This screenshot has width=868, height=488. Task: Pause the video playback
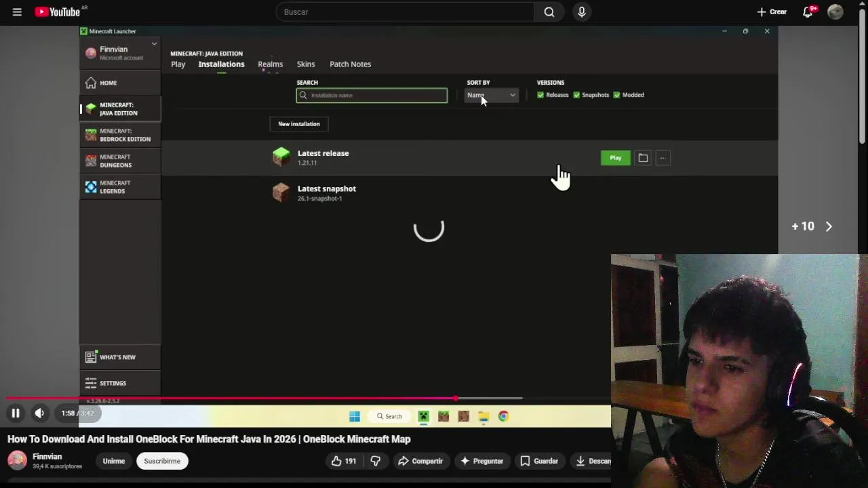(15, 413)
